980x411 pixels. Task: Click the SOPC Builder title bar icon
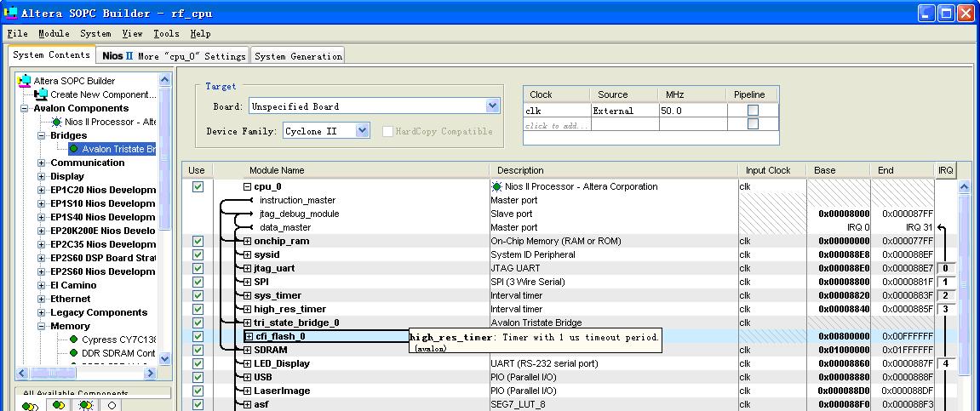click(x=11, y=13)
